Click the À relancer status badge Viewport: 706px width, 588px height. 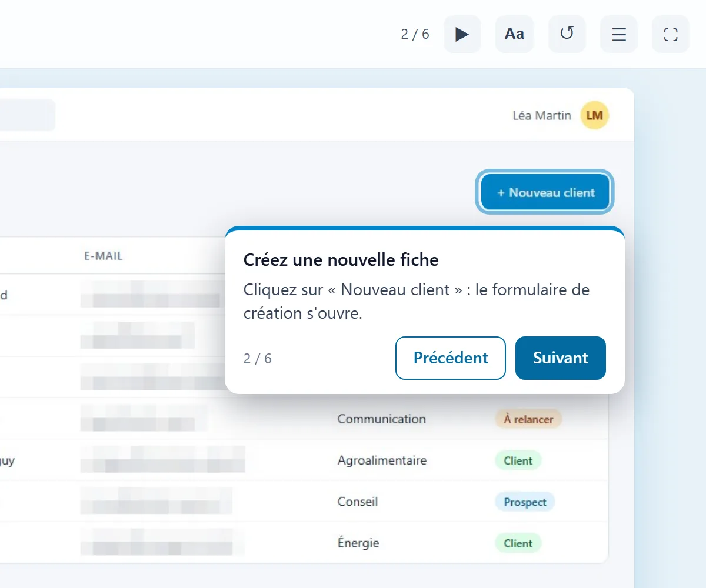pyautogui.click(x=528, y=419)
